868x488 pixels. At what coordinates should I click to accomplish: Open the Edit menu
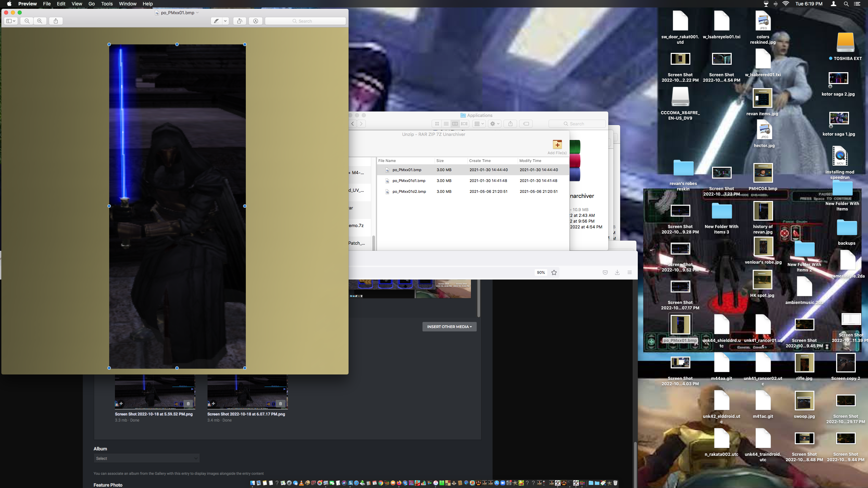[x=61, y=4]
